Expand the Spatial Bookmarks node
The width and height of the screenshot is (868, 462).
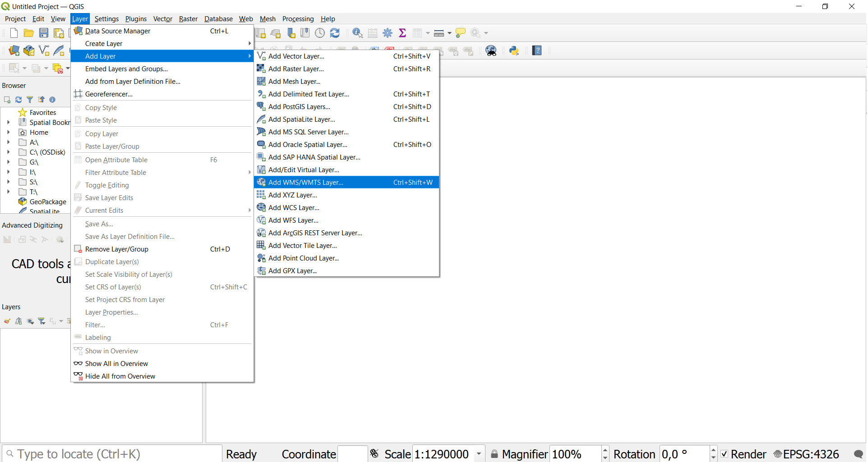(8, 123)
